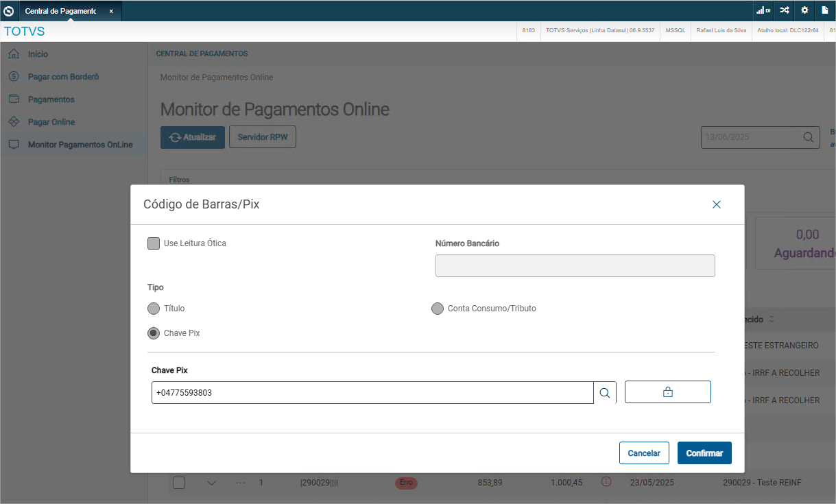Screen dimensions: 836x504
Task: Click the 290029 - Teste REINF cell
Action: coord(762,483)
